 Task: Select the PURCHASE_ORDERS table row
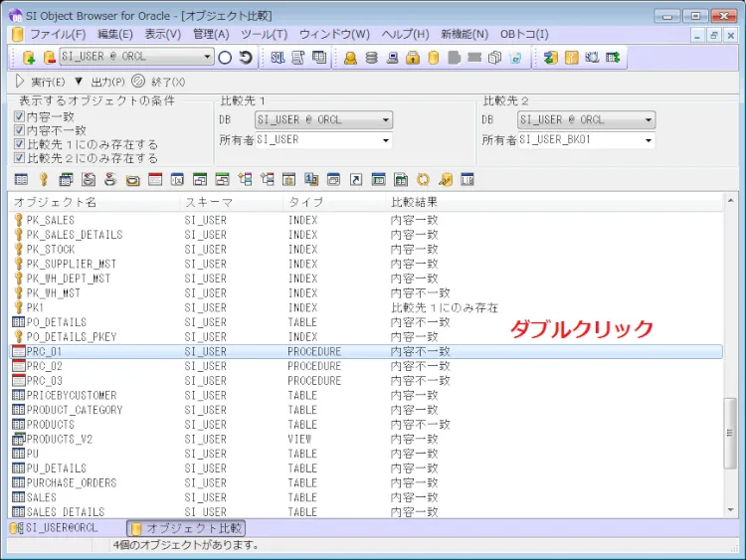pos(366,483)
